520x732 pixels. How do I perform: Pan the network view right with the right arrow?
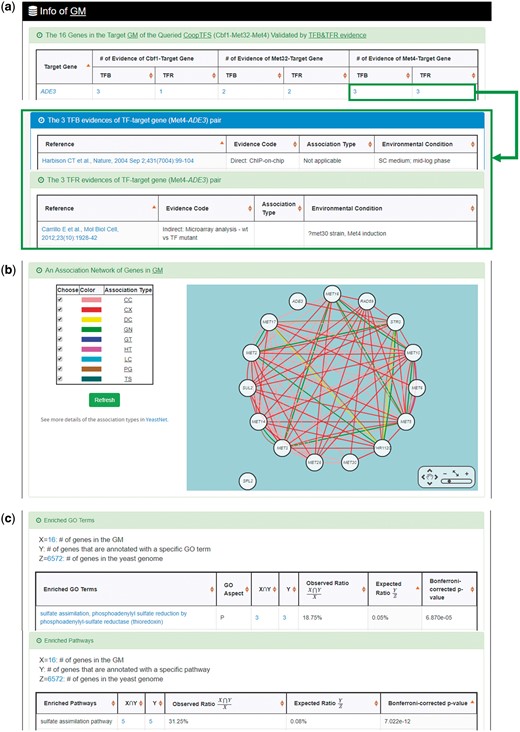436,477
